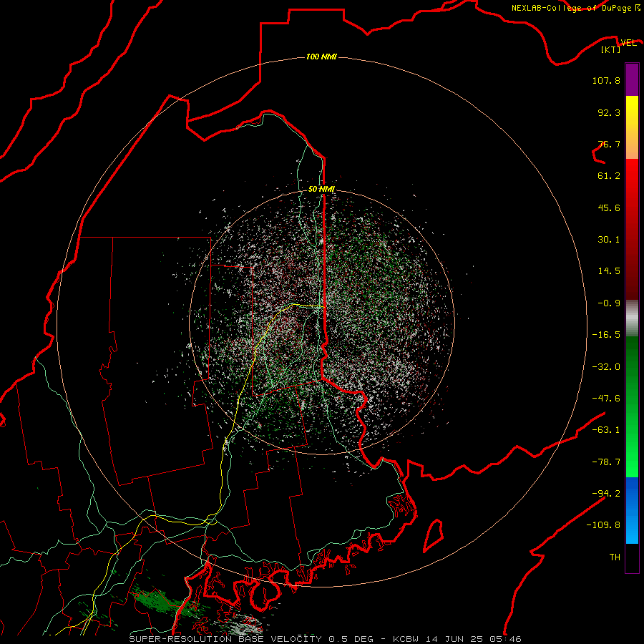The image size is (644, 644).
Task: Click the Super-Resolution Base Velocity caption
Action: [x=326, y=639]
